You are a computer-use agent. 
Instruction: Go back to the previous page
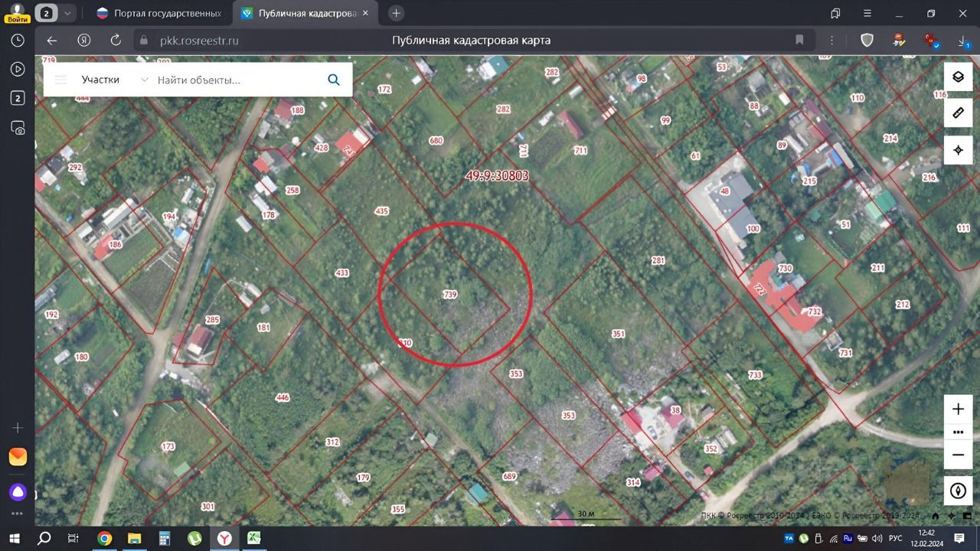52,41
